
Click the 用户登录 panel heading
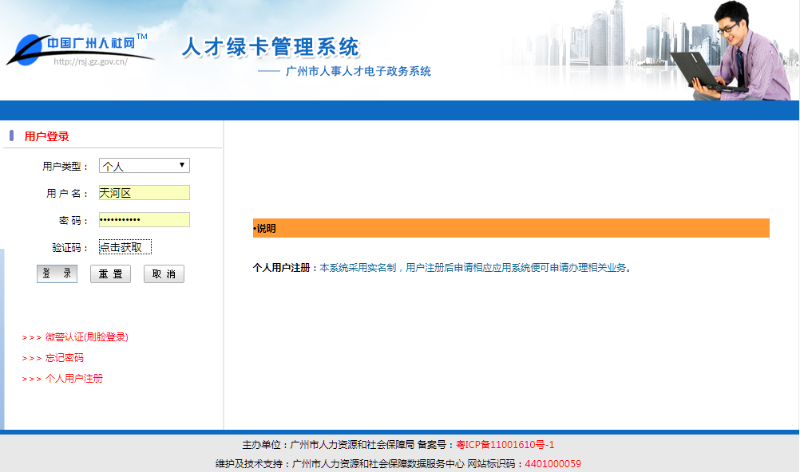click(x=46, y=136)
